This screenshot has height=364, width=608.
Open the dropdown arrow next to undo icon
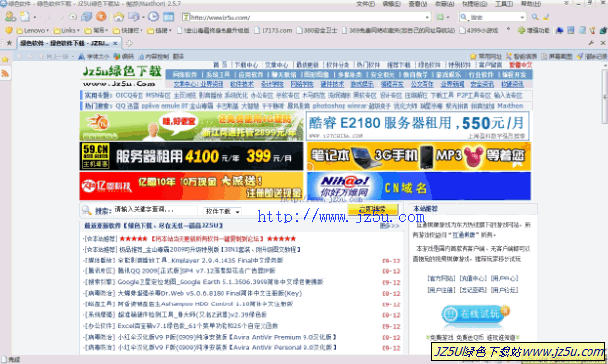click(x=143, y=17)
